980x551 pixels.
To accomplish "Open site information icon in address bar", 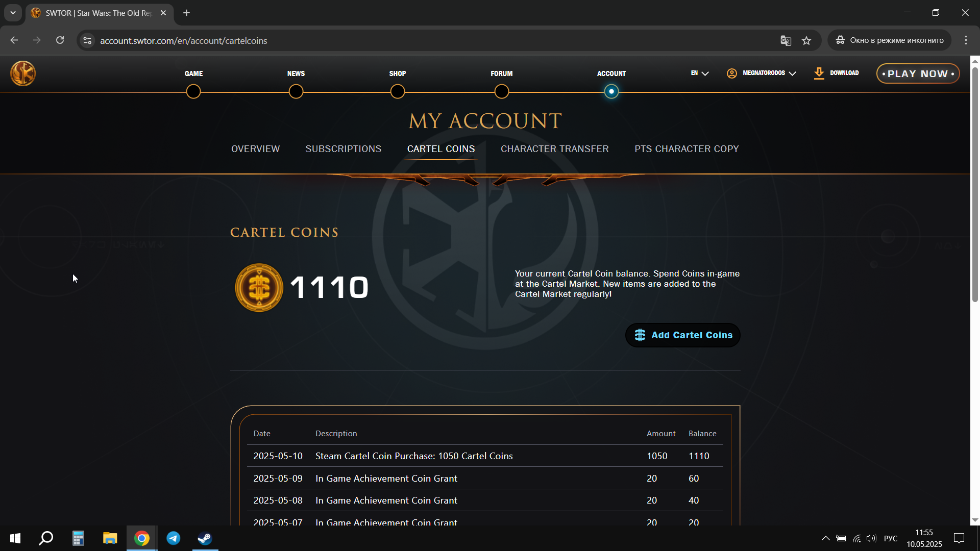I will point(88,41).
